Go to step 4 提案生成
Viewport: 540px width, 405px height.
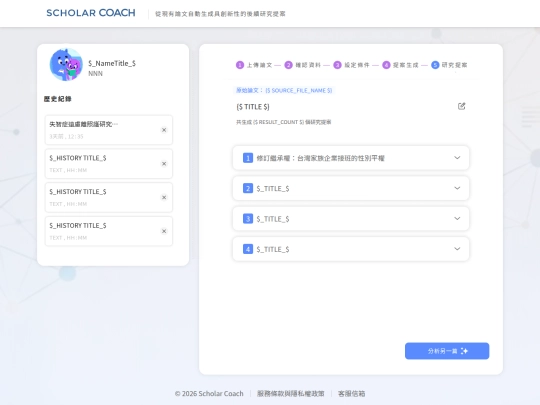(x=401, y=65)
